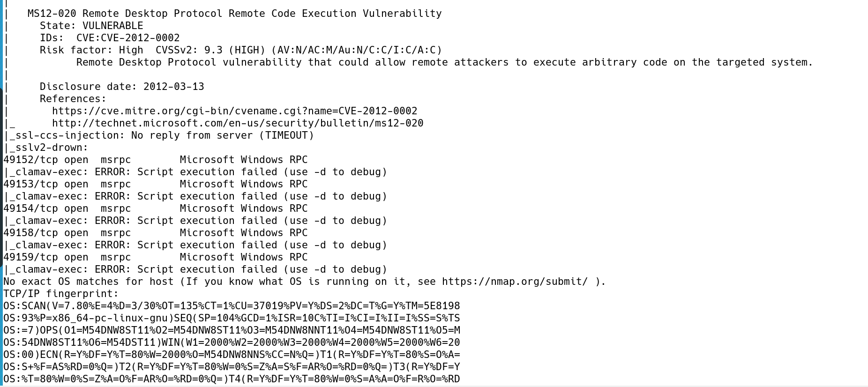Click the ssl-ccs-injection TIMEOUT line

coord(159,135)
